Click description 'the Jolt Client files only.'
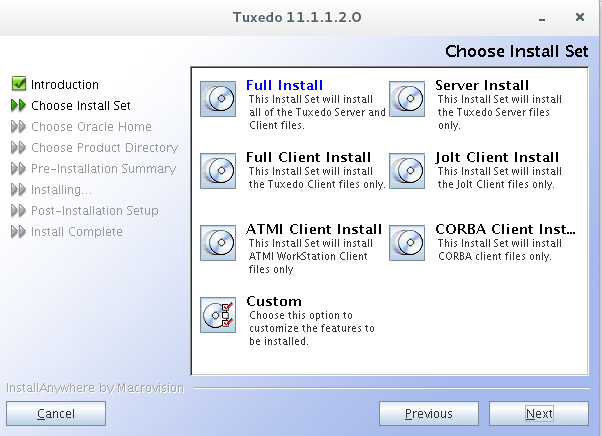 click(x=496, y=184)
